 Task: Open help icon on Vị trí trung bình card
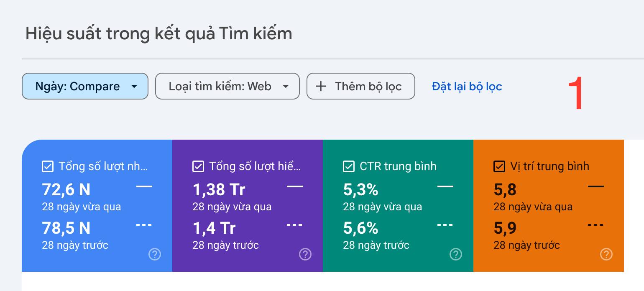606,254
